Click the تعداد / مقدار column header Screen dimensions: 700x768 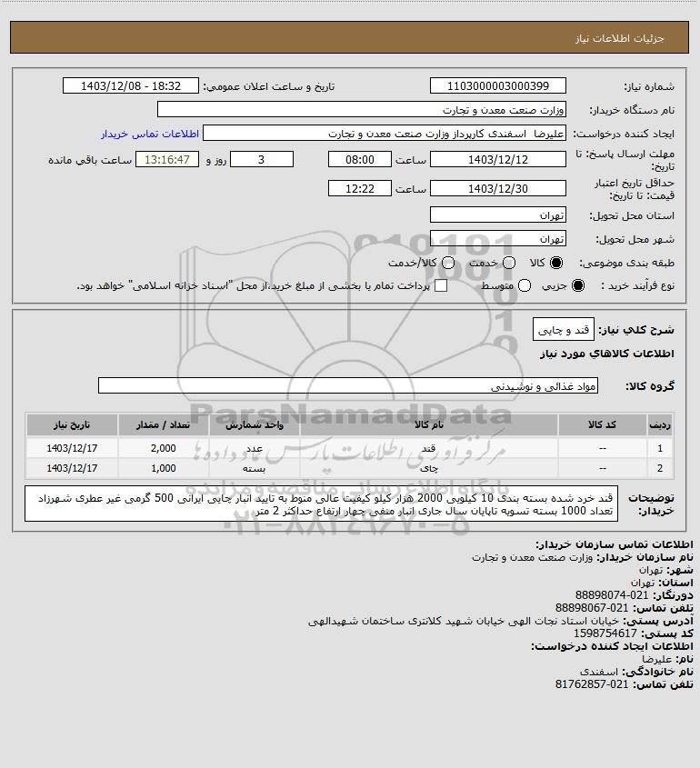coord(163,424)
